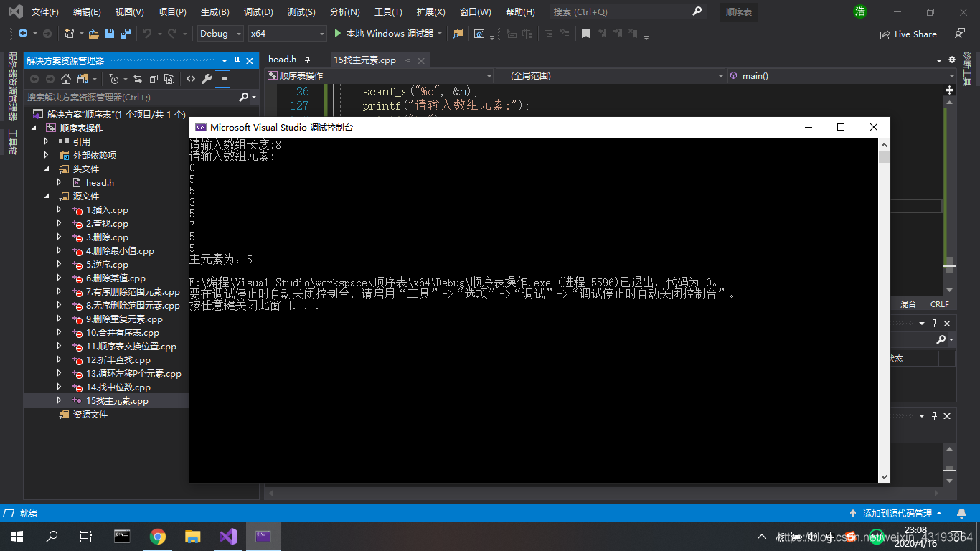This screenshot has height=551, width=980.
Task: Open the 调试(D) menu
Action: click(258, 12)
